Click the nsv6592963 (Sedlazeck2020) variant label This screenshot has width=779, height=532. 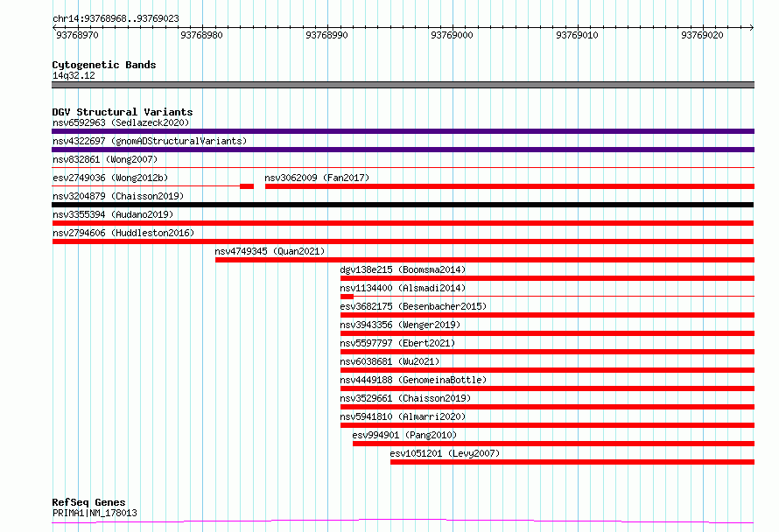[121, 122]
